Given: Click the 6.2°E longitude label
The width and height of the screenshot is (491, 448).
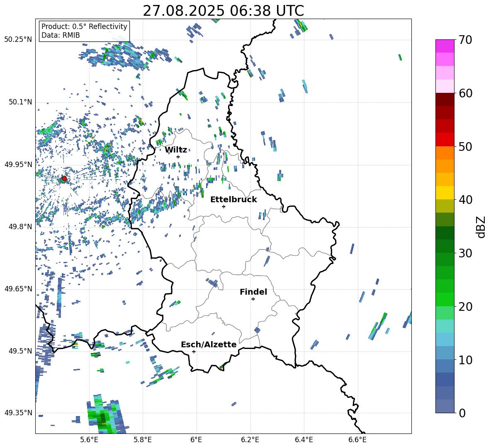Looking at the screenshot, I should (x=250, y=440).
